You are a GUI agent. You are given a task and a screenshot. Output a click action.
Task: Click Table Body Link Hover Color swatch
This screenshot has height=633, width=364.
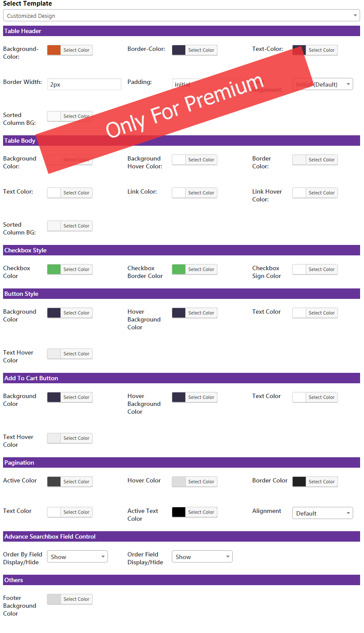[x=299, y=193]
